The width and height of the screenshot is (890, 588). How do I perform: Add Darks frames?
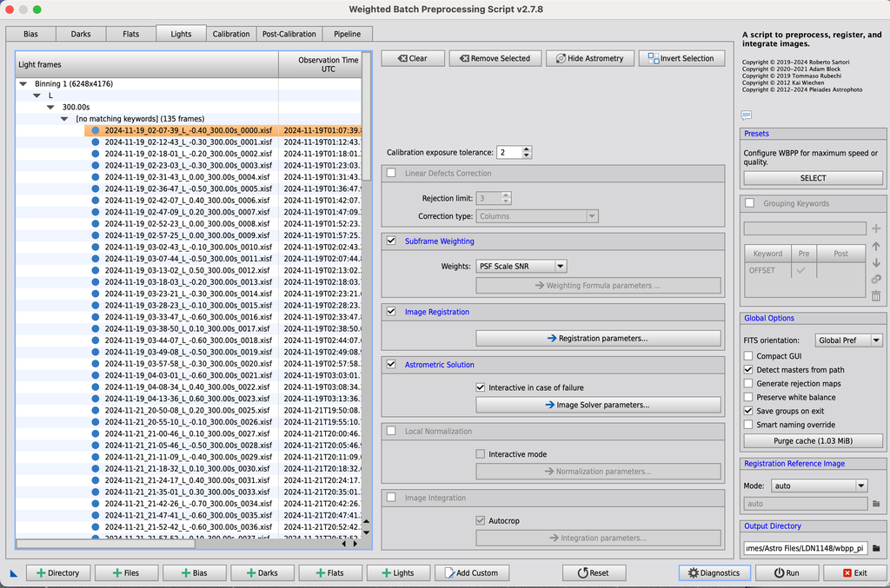point(262,572)
